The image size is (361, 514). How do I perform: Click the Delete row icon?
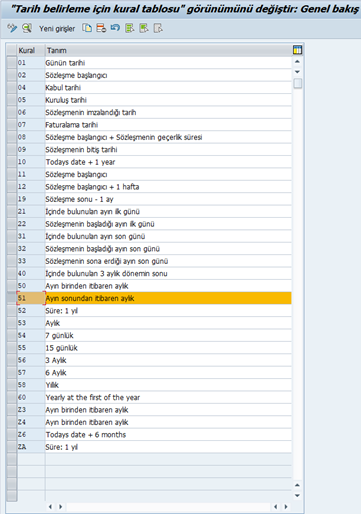pyautogui.click(x=101, y=28)
